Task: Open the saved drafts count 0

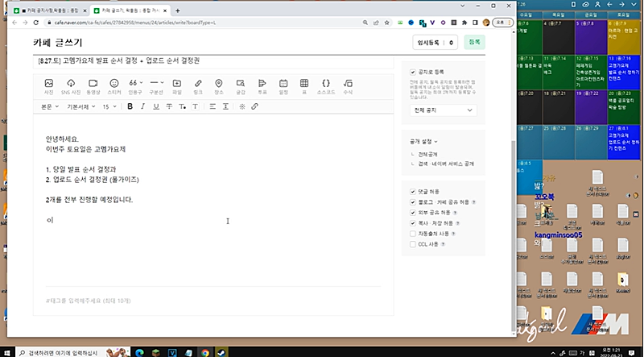Action: tap(451, 43)
